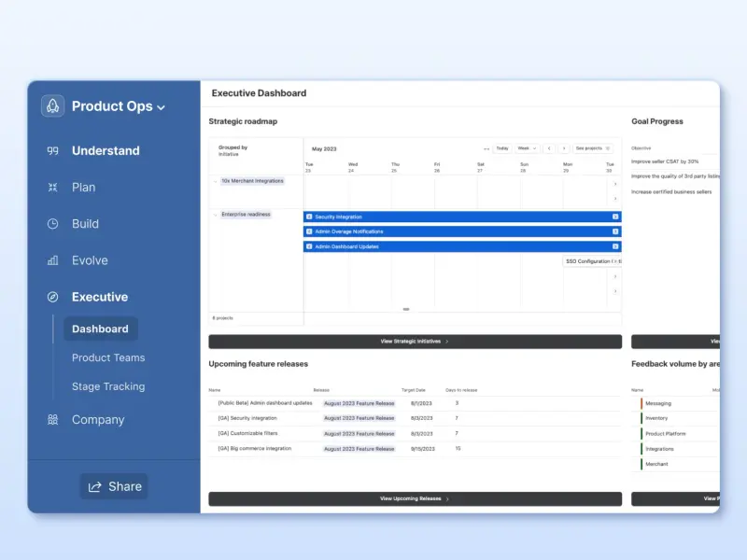This screenshot has width=747, height=560.
Task: Collapse the Enterprise readiness initiative group
Action: pyautogui.click(x=216, y=215)
